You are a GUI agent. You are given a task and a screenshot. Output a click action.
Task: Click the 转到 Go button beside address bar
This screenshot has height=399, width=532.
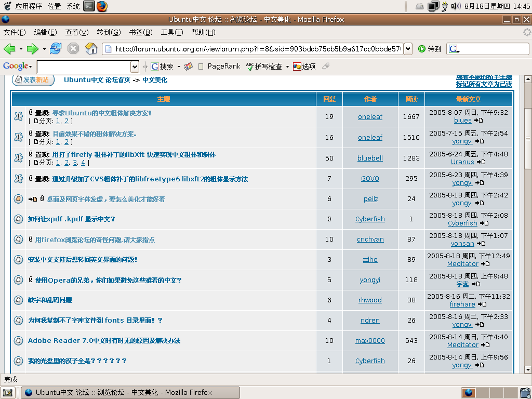click(x=430, y=49)
